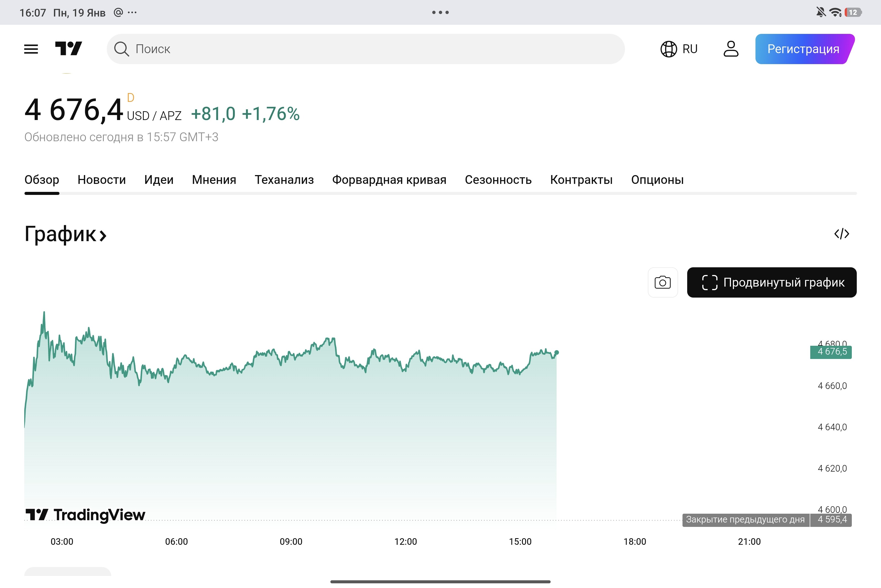Open the Продвинутый график button

[771, 282]
